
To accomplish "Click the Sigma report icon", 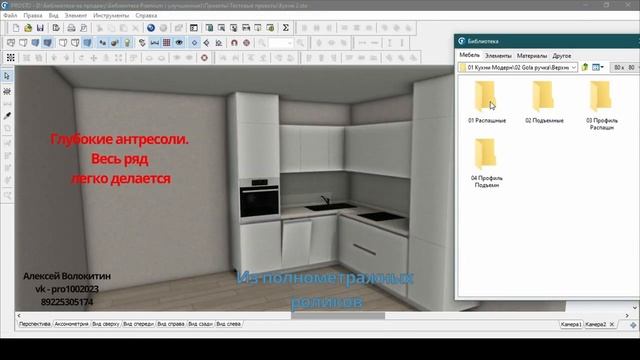I will pos(286,28).
